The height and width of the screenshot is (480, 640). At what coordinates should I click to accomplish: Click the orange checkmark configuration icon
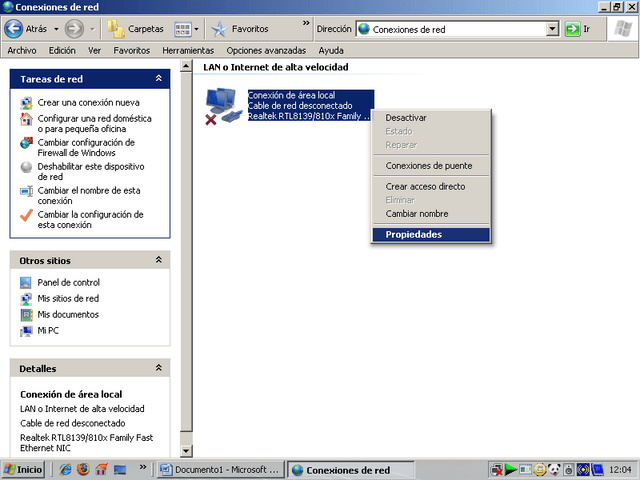tap(27, 215)
